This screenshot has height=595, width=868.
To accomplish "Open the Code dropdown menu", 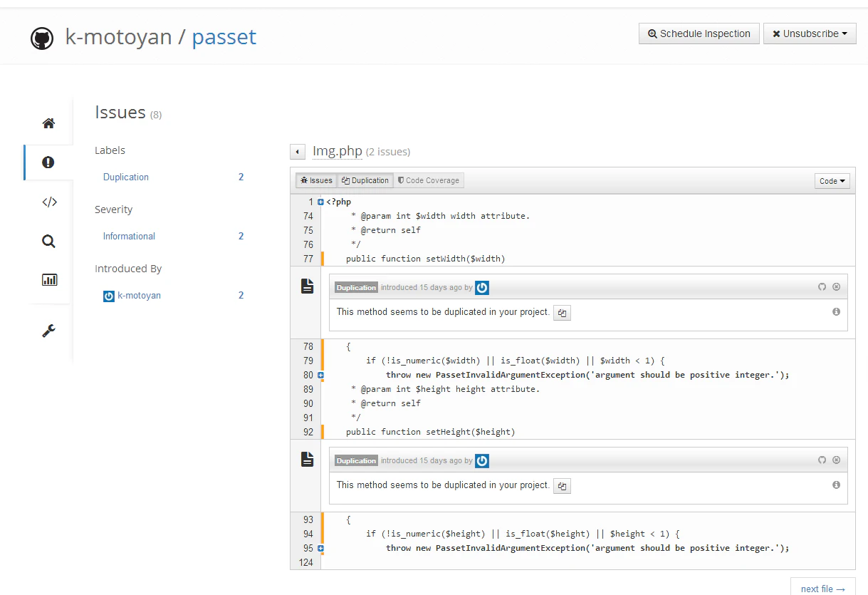I will (832, 181).
